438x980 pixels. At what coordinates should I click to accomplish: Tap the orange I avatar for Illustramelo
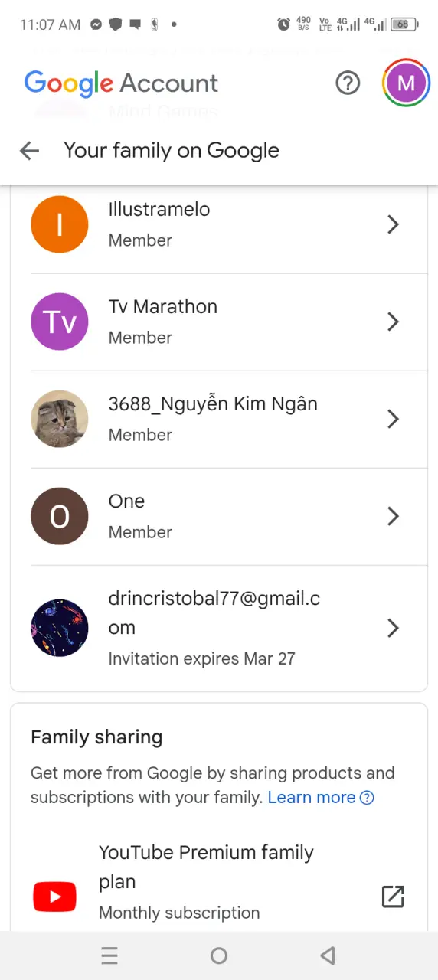(60, 224)
